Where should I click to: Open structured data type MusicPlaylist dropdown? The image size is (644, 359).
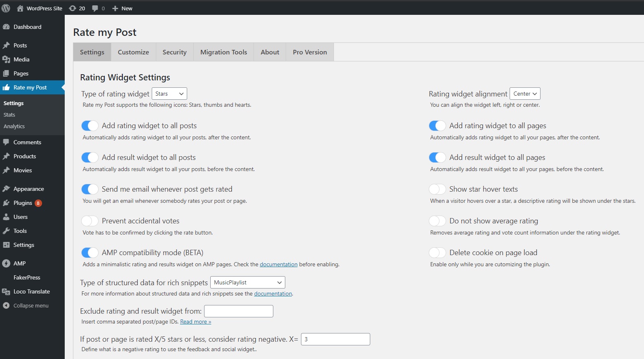(x=247, y=282)
